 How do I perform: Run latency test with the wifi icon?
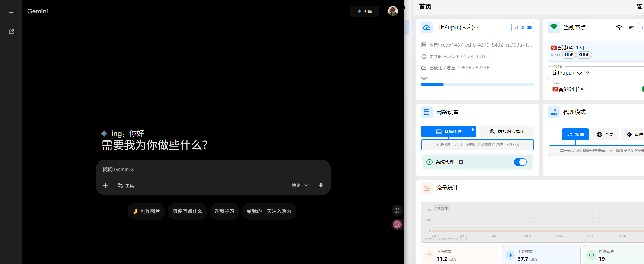[x=619, y=28]
